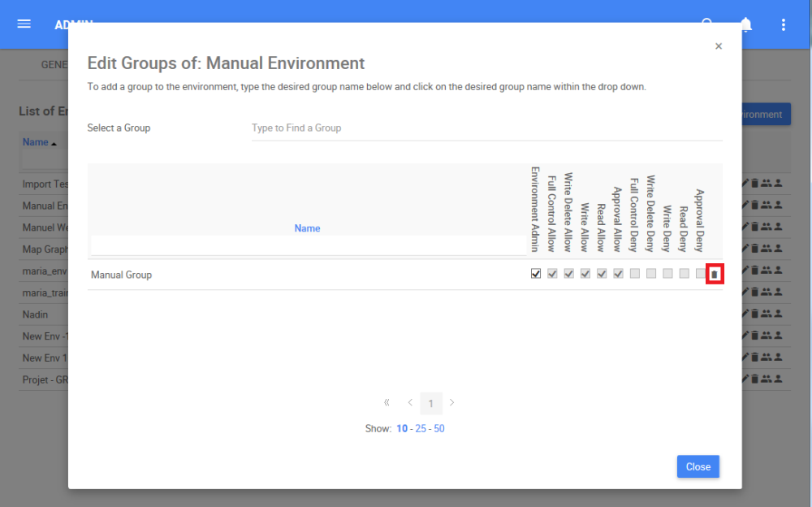Sort groups by the Name column header
Image resolution: width=812 pixels, height=507 pixels.
[307, 228]
